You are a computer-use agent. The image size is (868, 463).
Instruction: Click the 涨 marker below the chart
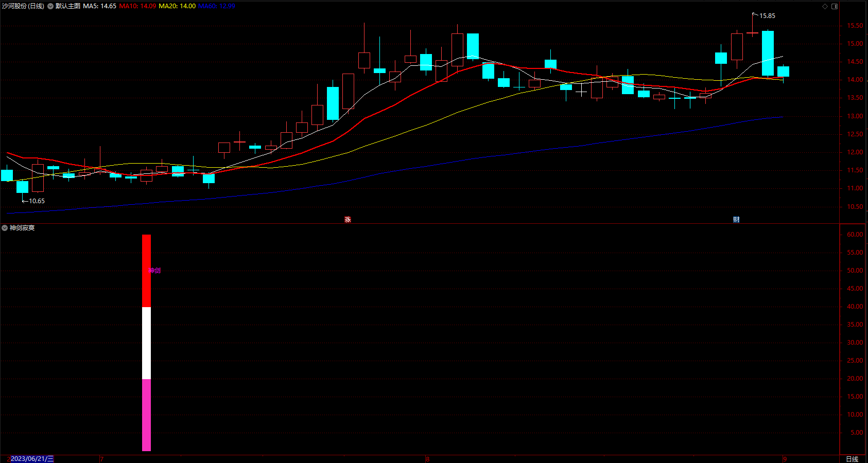click(348, 220)
